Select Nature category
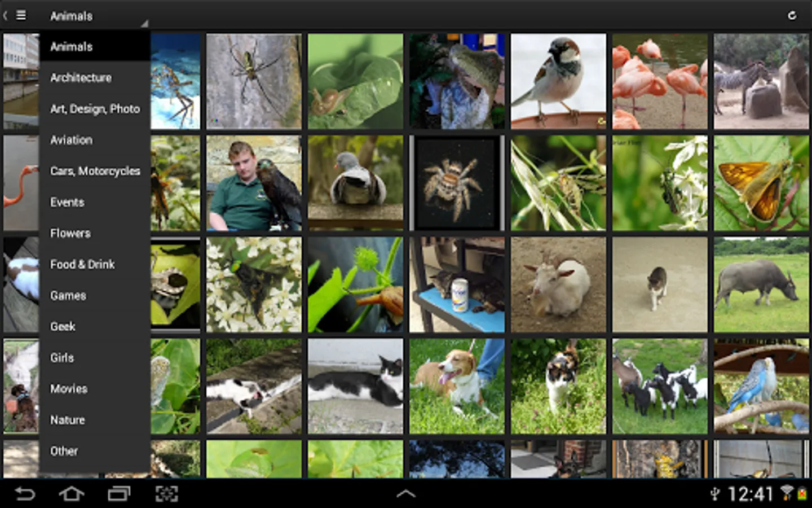This screenshot has width=812, height=508. (95, 419)
